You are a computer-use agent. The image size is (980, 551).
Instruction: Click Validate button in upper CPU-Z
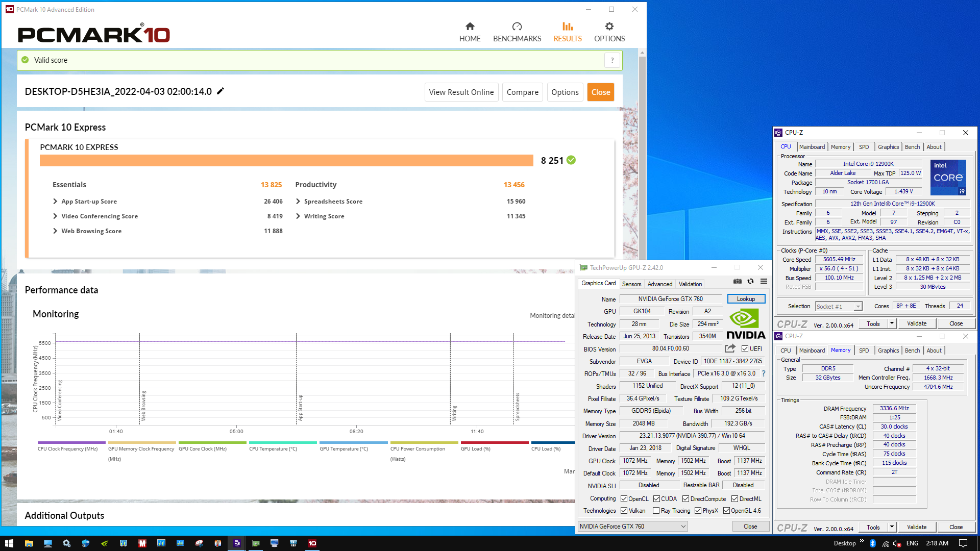click(917, 323)
